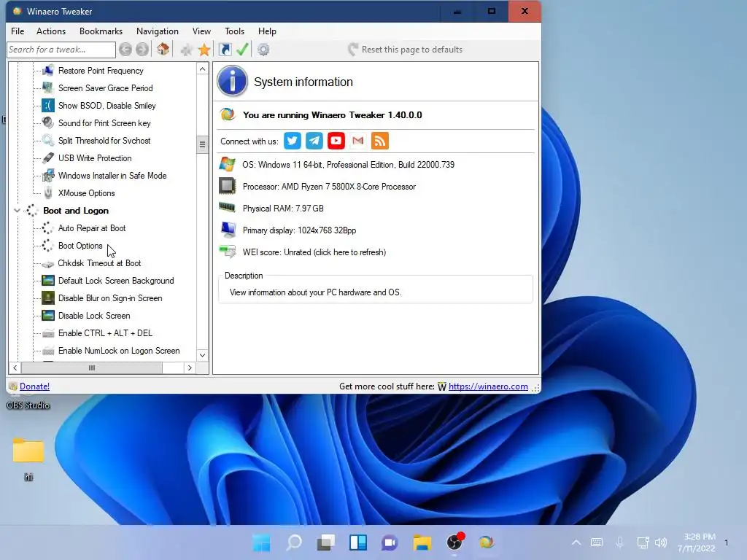The height and width of the screenshot is (560, 747).
Task: Select Enable CTRL + ALT + DEL
Action: tap(105, 332)
